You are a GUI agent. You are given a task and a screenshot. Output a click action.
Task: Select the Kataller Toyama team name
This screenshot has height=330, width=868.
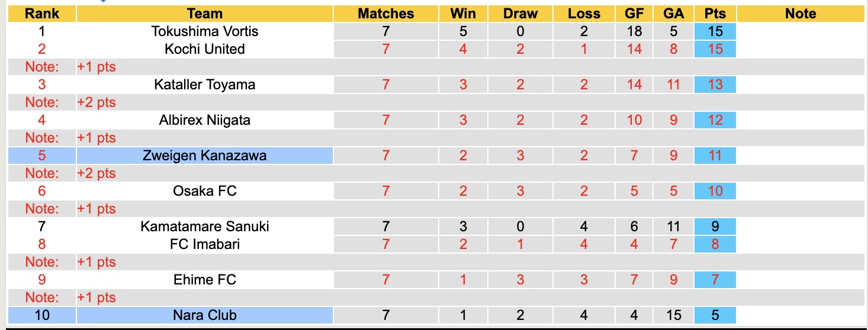click(205, 85)
